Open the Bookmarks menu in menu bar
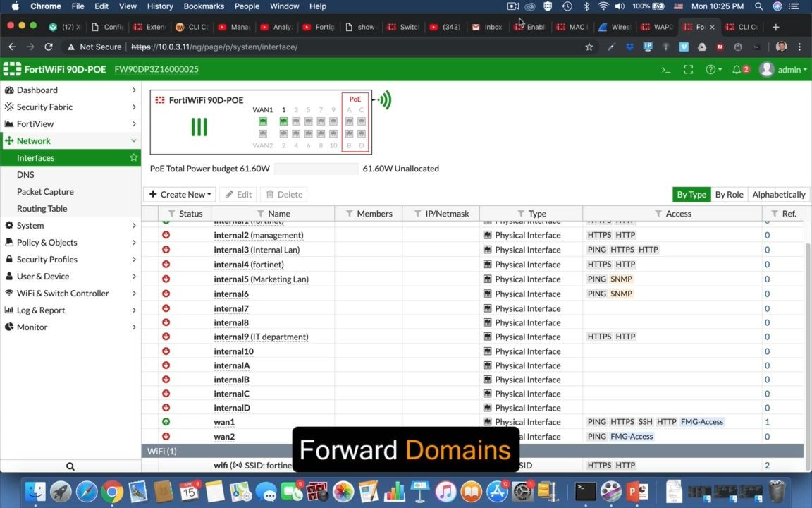The height and width of the screenshot is (508, 812). tap(204, 6)
